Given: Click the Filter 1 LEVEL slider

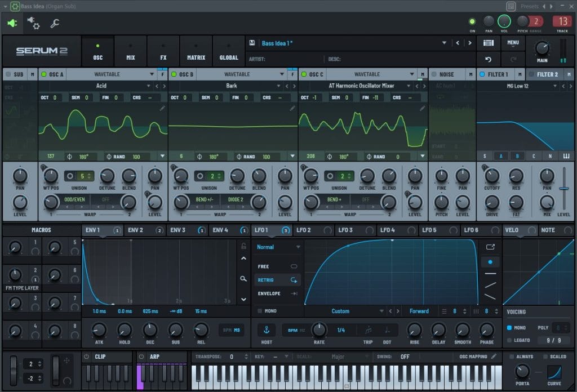Looking at the screenshot, I should [x=563, y=189].
